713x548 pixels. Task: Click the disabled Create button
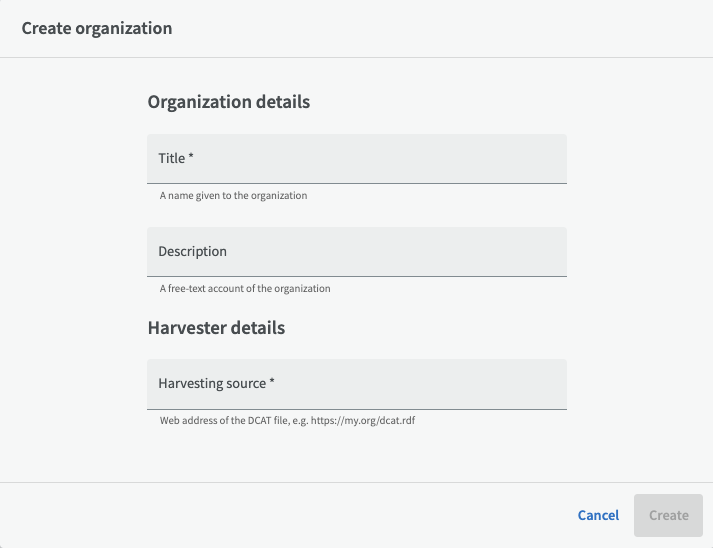pyautogui.click(x=668, y=515)
